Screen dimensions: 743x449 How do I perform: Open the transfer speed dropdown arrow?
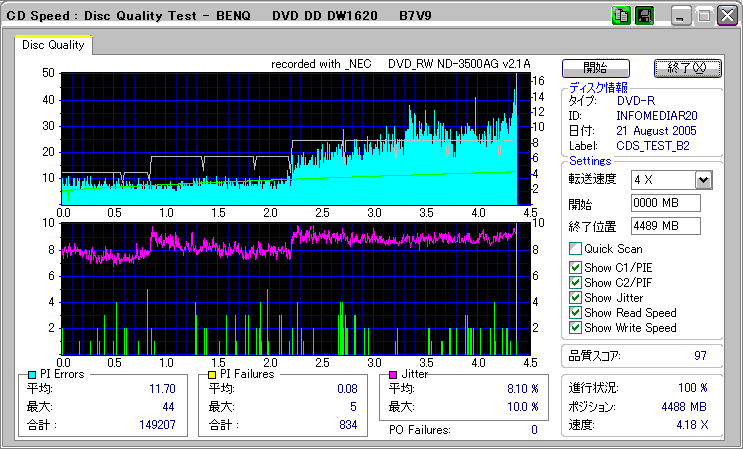pyautogui.click(x=703, y=179)
